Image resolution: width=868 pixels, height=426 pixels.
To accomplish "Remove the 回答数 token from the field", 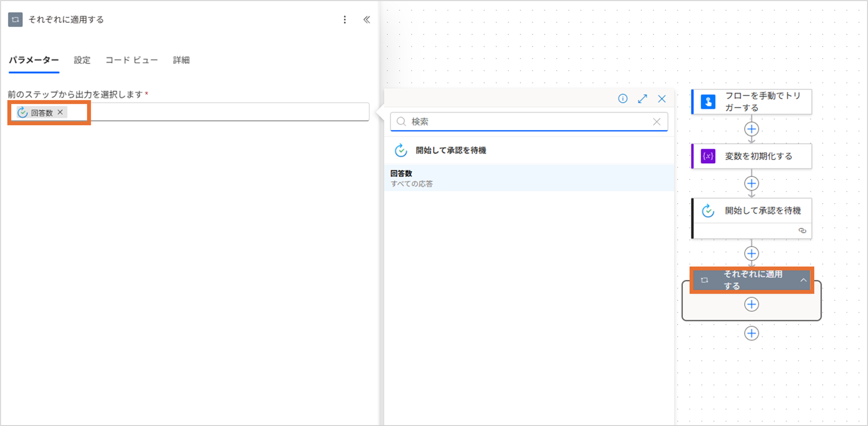I will [x=60, y=112].
